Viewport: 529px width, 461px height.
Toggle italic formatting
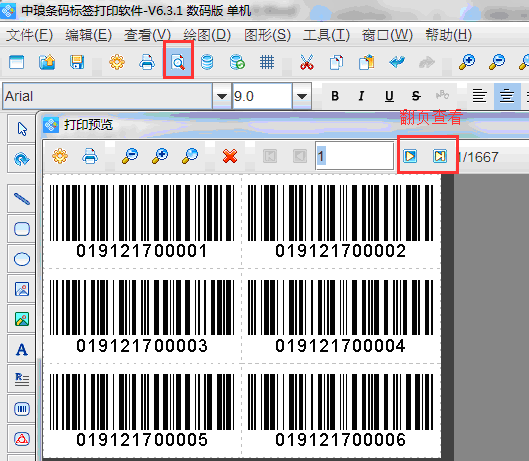[361, 96]
